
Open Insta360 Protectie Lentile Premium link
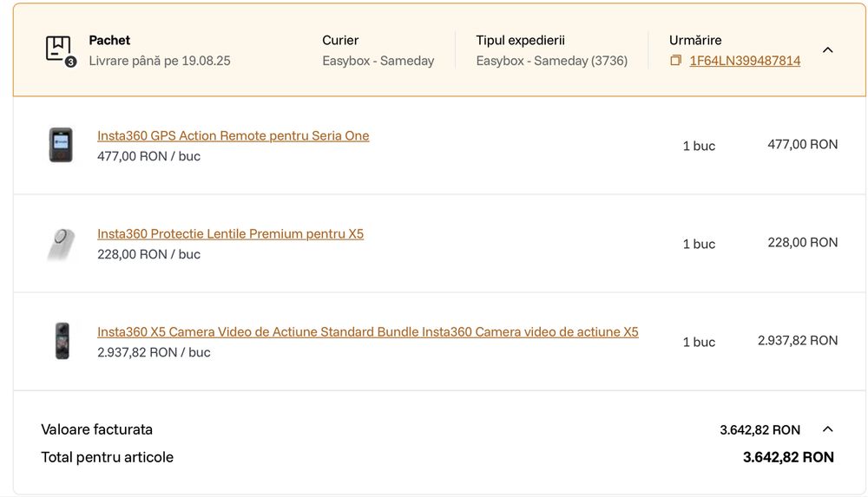[x=230, y=233]
